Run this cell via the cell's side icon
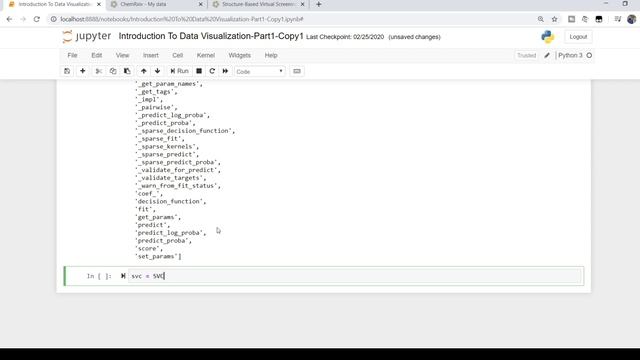Screen dimensions: 640x360 coord(123,276)
